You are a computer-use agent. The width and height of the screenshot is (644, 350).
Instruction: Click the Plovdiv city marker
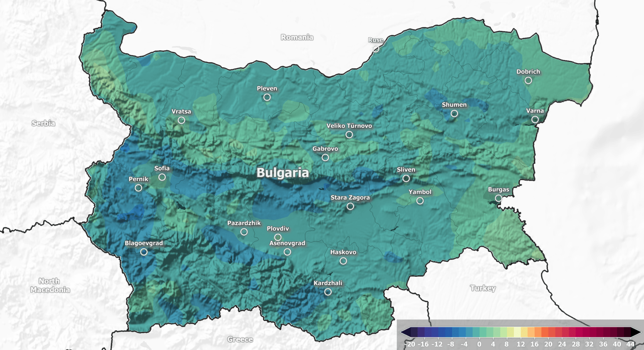[278, 237]
